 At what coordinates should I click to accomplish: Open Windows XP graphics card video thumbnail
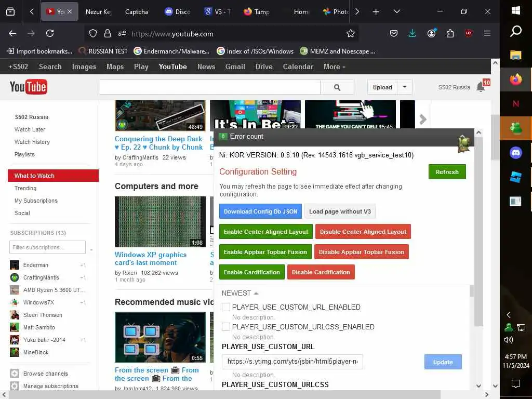click(160, 222)
